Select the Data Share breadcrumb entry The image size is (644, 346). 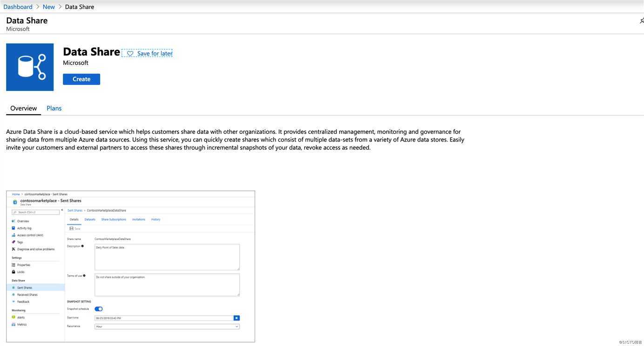80,7
